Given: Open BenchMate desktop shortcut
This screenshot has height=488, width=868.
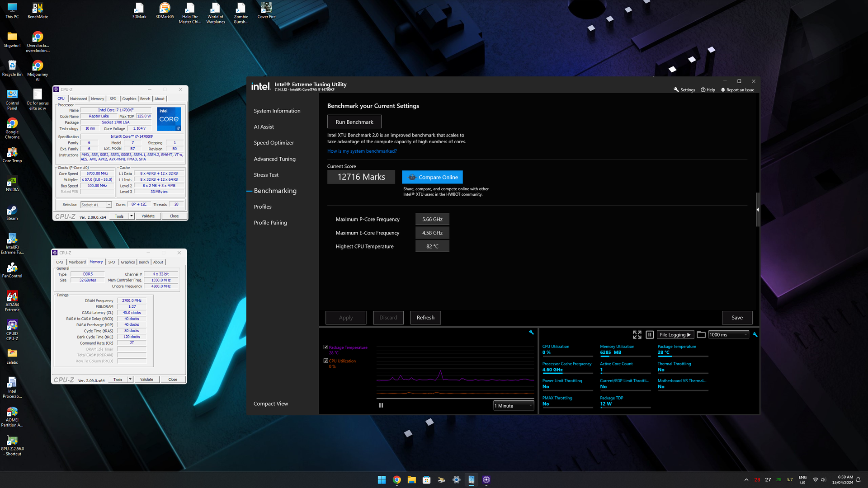Looking at the screenshot, I should pyautogui.click(x=38, y=11).
